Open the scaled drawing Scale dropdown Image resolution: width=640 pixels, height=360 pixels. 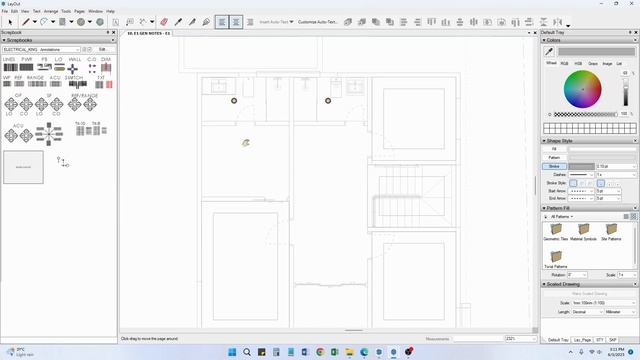click(604, 303)
